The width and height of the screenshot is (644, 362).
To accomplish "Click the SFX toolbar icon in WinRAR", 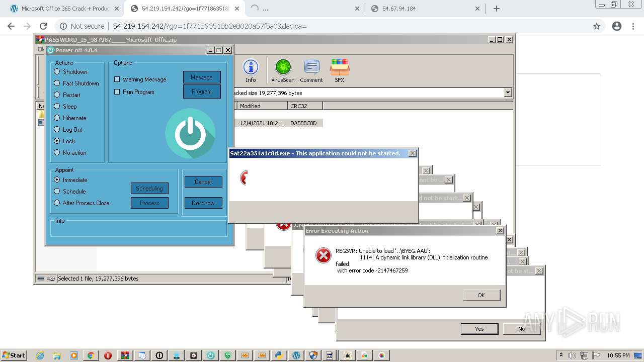I will [340, 71].
